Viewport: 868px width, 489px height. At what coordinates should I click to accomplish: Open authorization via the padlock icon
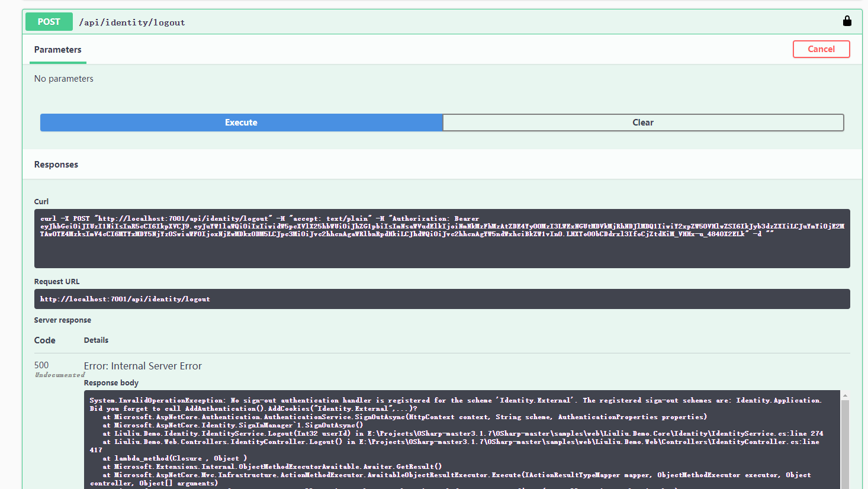847,21
